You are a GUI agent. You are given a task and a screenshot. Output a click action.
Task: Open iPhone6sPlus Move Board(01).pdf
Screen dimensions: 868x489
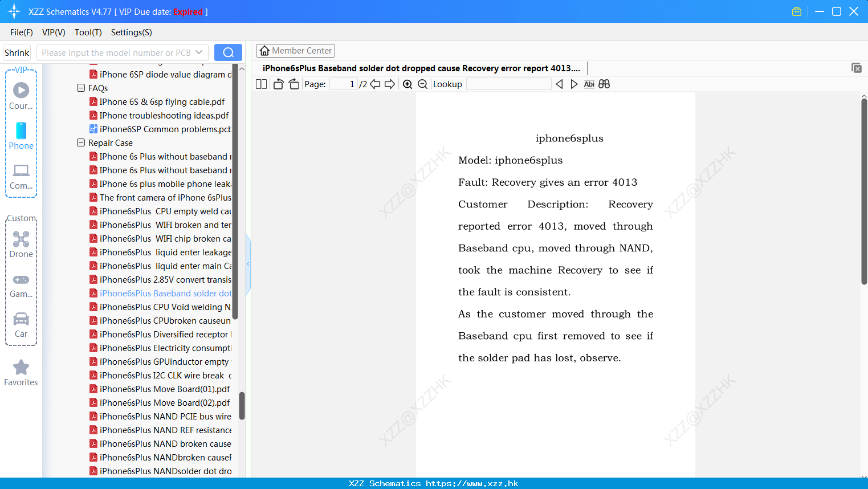160,389
